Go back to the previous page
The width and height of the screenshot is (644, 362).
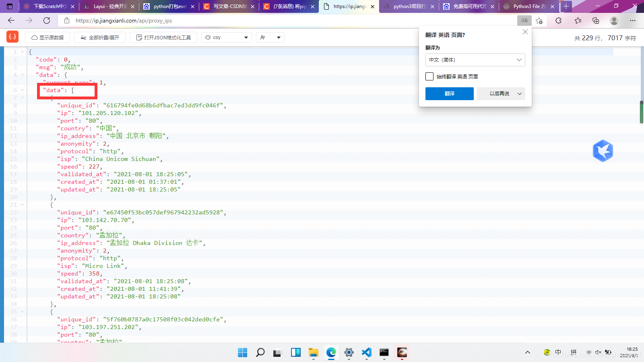11,21
